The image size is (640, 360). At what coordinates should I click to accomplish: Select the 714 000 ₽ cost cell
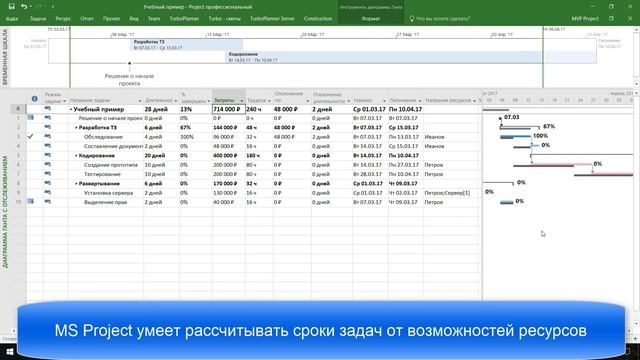click(229, 109)
